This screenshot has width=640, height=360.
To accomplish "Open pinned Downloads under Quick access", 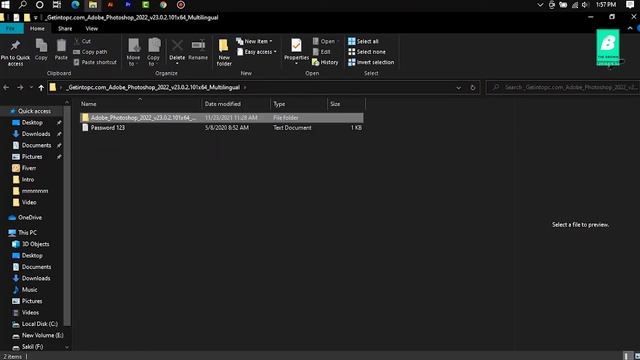I will coord(36,134).
